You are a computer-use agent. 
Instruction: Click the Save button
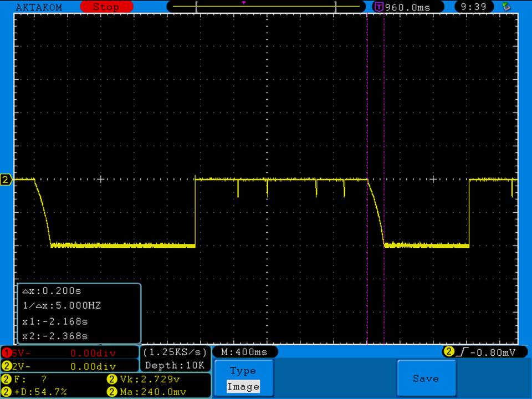[x=426, y=378]
